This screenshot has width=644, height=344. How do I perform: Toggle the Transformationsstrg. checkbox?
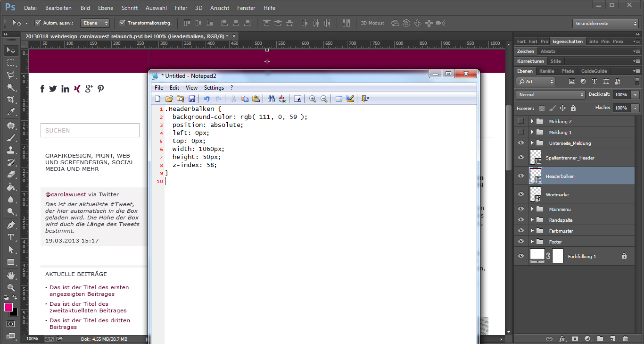pos(123,23)
